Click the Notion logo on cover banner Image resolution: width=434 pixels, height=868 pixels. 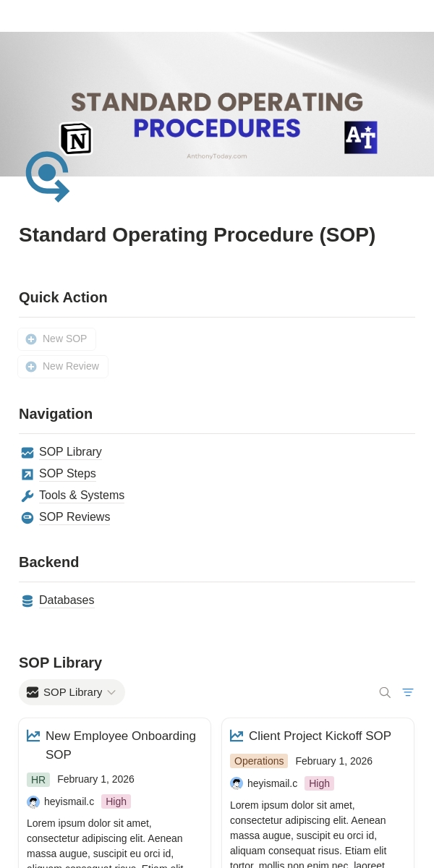tap(76, 138)
